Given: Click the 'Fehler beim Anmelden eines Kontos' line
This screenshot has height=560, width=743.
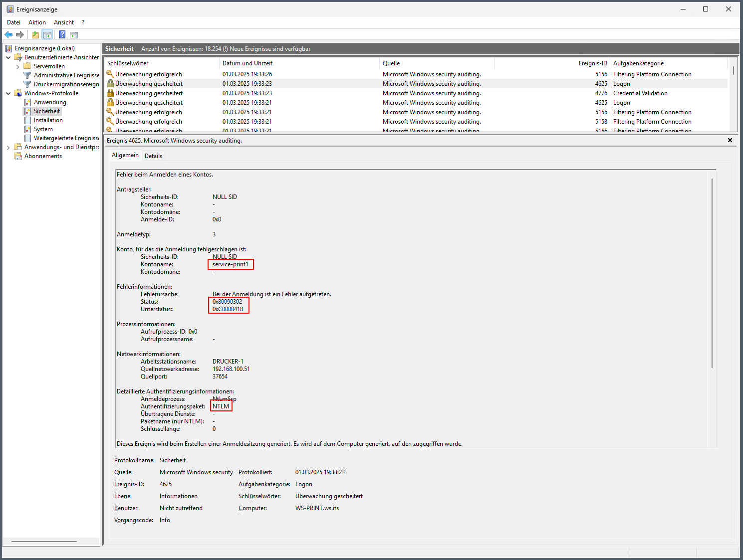Looking at the screenshot, I should pos(165,175).
